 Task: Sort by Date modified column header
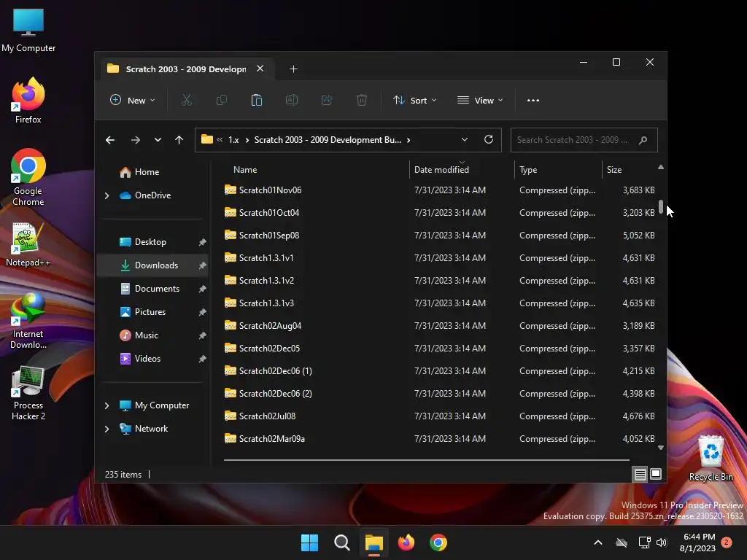tap(462, 169)
